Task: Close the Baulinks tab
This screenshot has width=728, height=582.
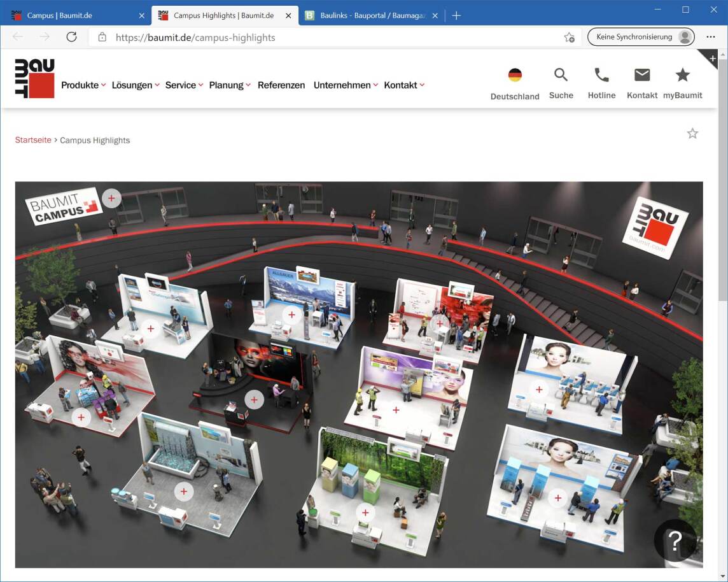Action: click(435, 15)
